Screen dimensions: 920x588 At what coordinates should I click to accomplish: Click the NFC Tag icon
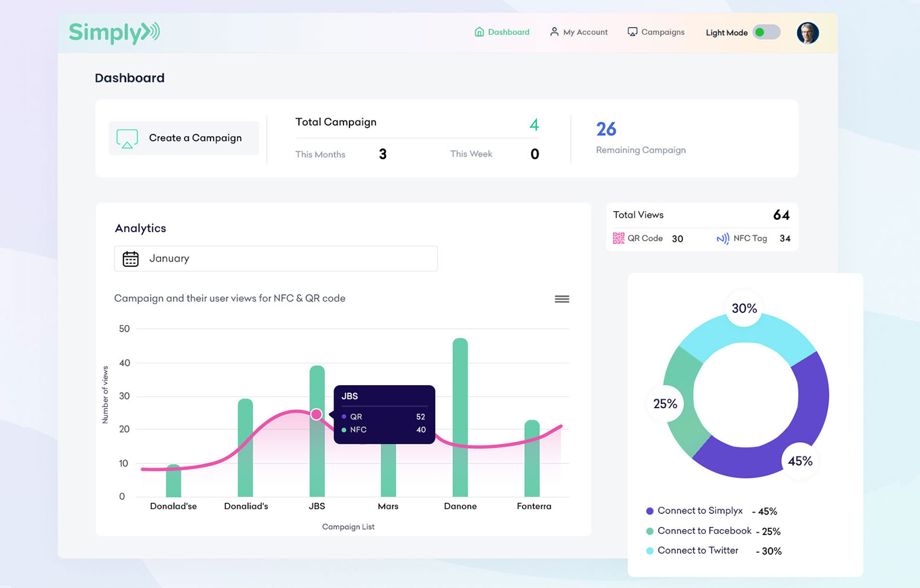click(x=723, y=238)
